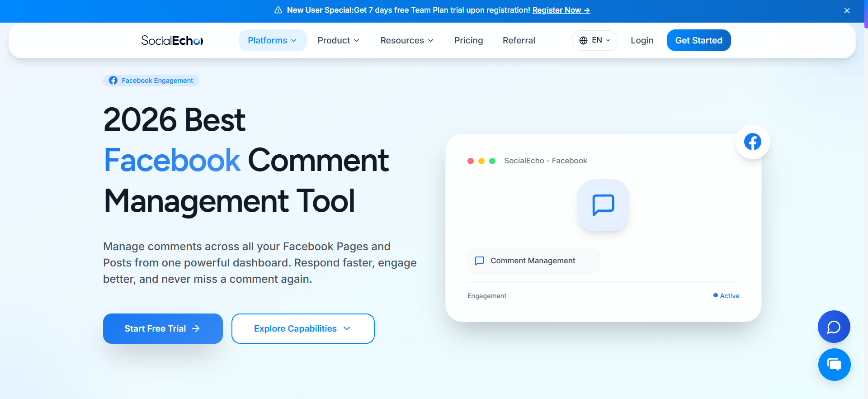Screen dimensions: 868x399
Task: Open the light blue live chat widget
Action: pyautogui.click(x=834, y=365)
